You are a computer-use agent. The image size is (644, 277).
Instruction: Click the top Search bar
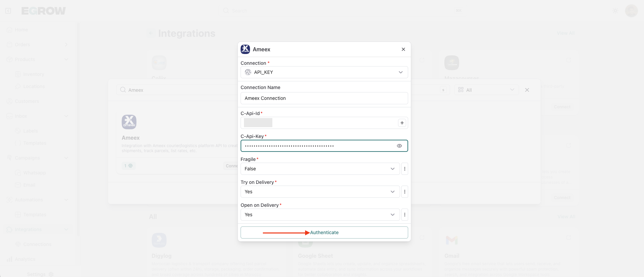[342, 11]
